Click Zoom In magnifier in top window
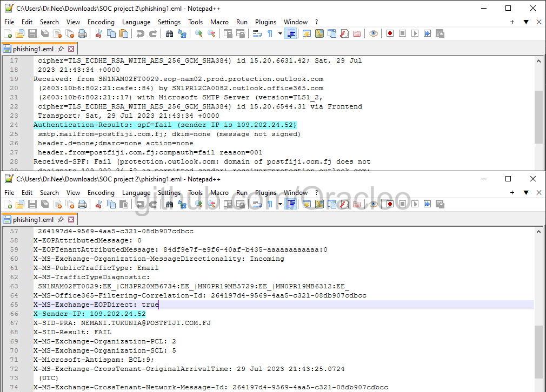This screenshot has width=546, height=392. pyautogui.click(x=199, y=33)
